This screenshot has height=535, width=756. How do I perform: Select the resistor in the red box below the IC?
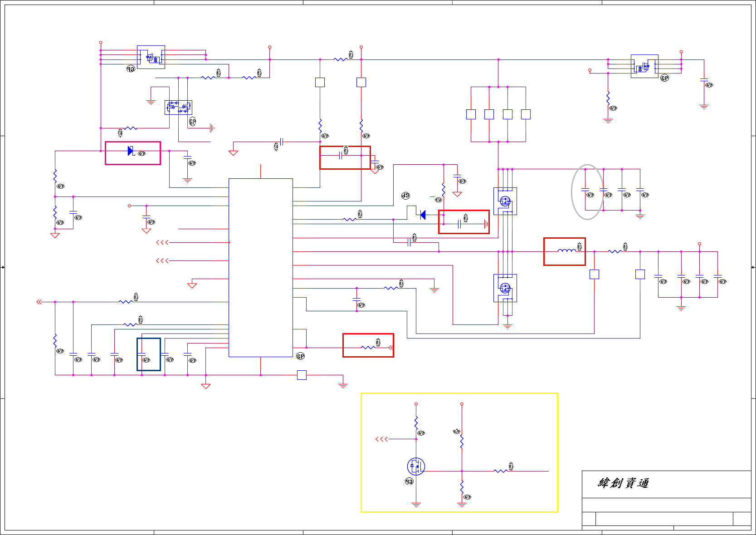click(x=368, y=348)
